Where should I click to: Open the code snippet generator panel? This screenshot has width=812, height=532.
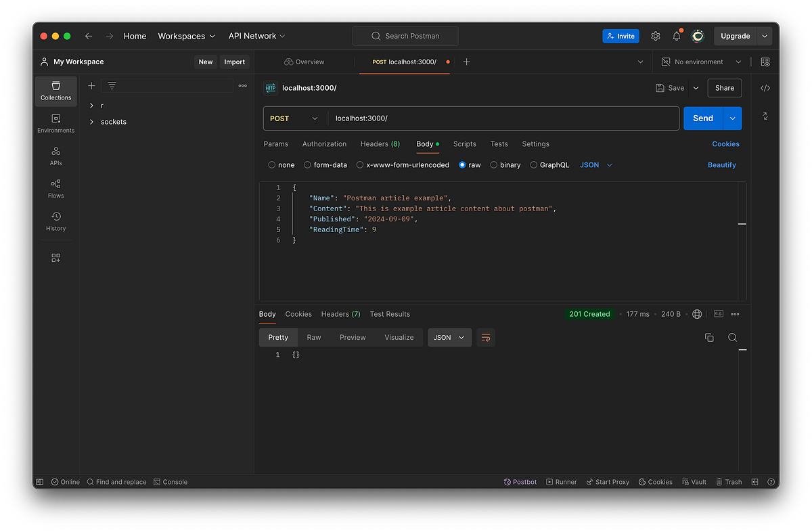point(765,87)
